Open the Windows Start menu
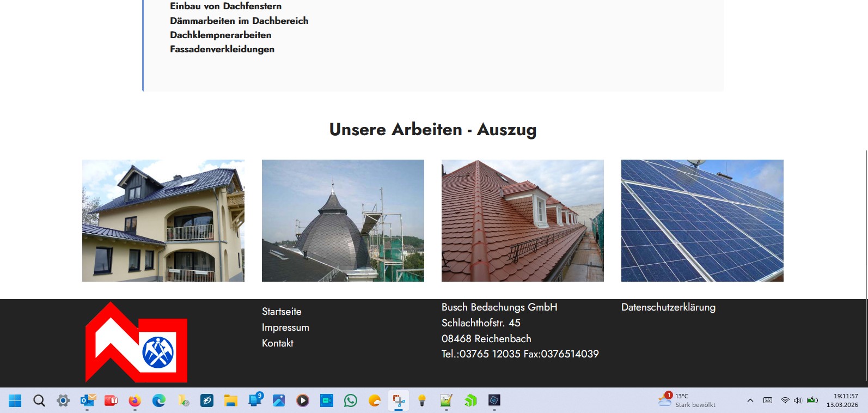Image resolution: width=868 pixels, height=413 pixels. pos(15,401)
